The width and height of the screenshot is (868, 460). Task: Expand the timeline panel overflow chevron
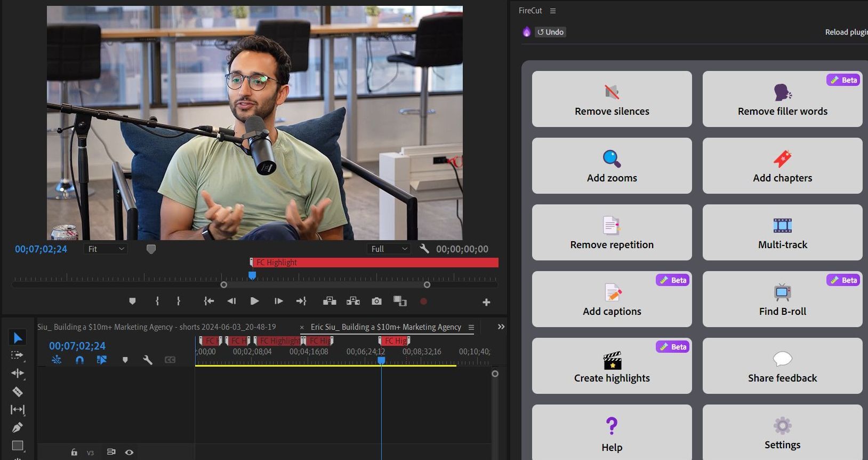(501, 327)
